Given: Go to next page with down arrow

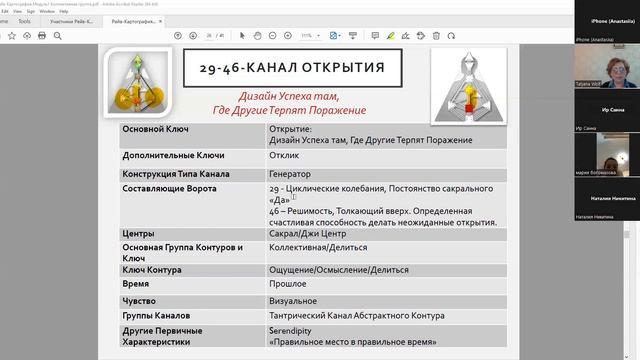Looking at the screenshot, I should click(x=193, y=36).
